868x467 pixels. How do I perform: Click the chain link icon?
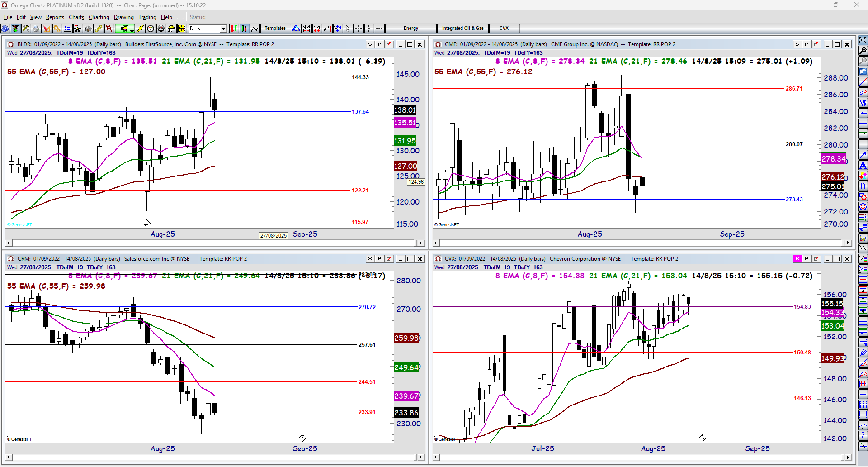click(99, 29)
